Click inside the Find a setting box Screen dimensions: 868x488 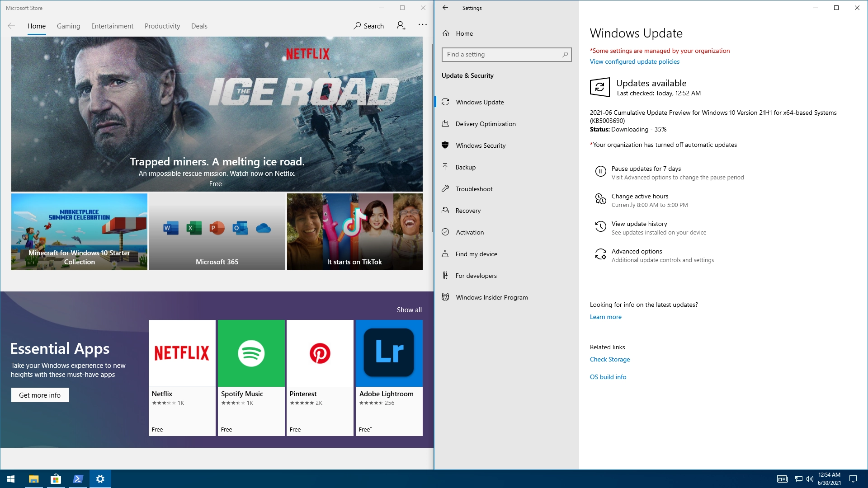coord(506,55)
